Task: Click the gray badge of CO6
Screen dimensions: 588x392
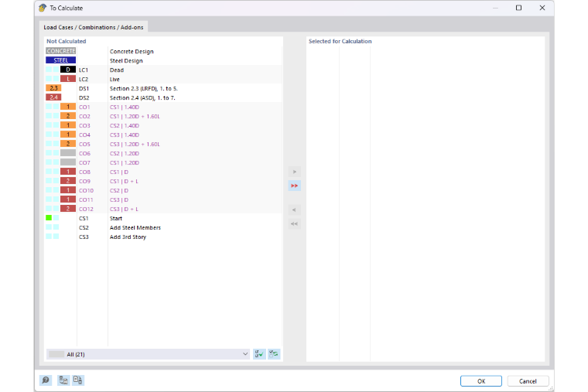Action: click(x=68, y=153)
